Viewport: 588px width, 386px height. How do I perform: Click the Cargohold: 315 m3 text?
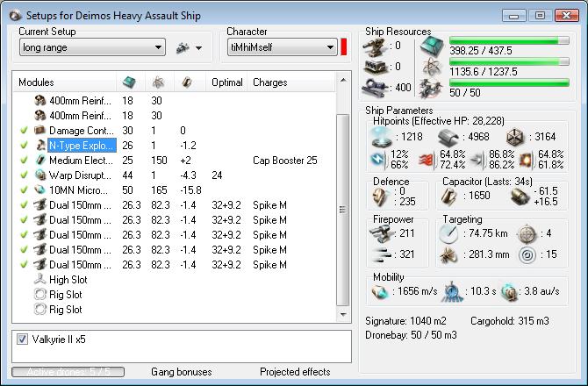coord(510,321)
